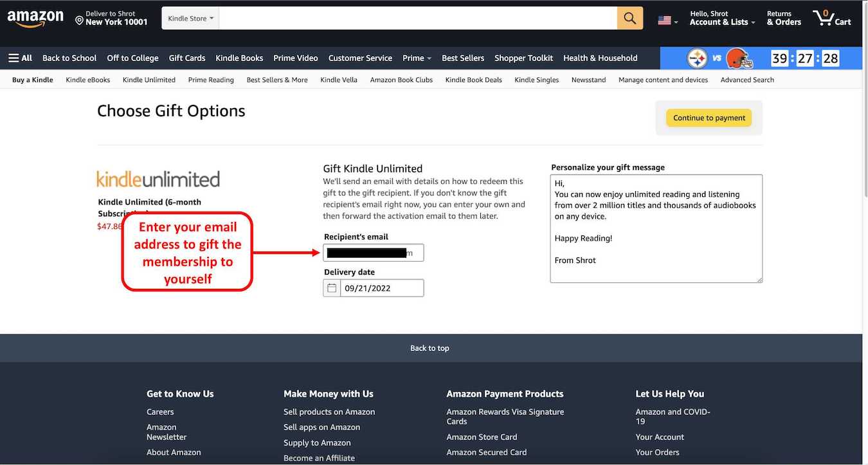Open Advanced Search

click(x=747, y=80)
